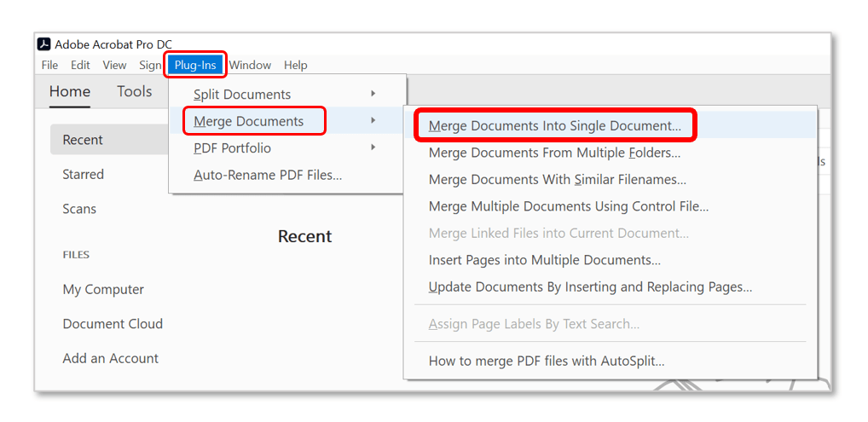868x422 pixels.
Task: Click the arrow beside Merge Documents
Action: point(373,120)
